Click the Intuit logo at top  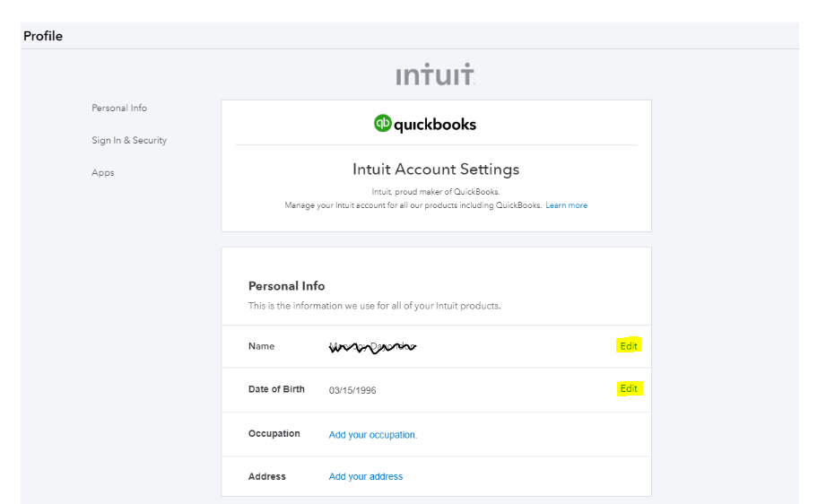pyautogui.click(x=435, y=74)
